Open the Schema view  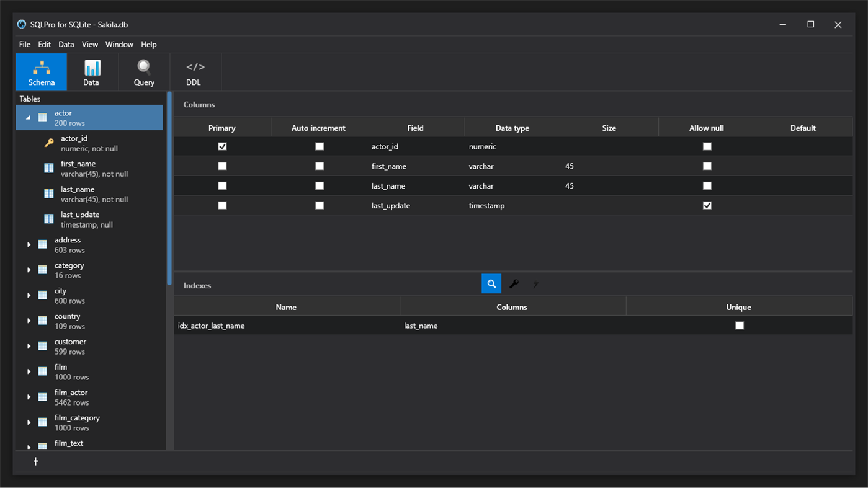coord(42,72)
